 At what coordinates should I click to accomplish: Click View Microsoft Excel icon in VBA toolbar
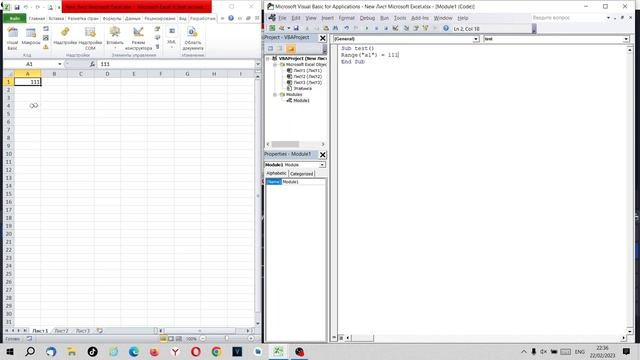click(x=272, y=28)
